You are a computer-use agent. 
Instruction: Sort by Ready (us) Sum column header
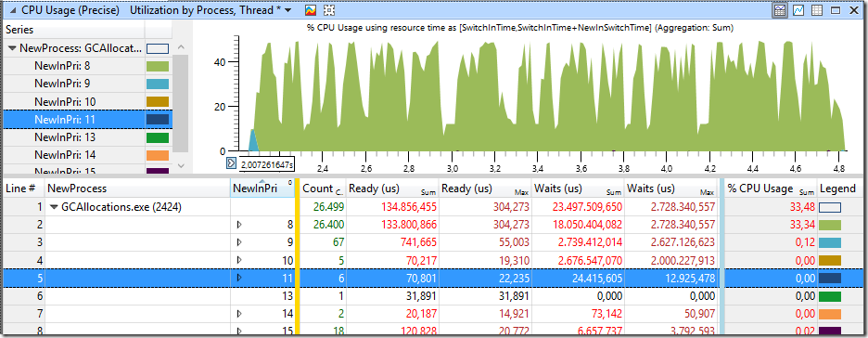pyautogui.click(x=392, y=188)
